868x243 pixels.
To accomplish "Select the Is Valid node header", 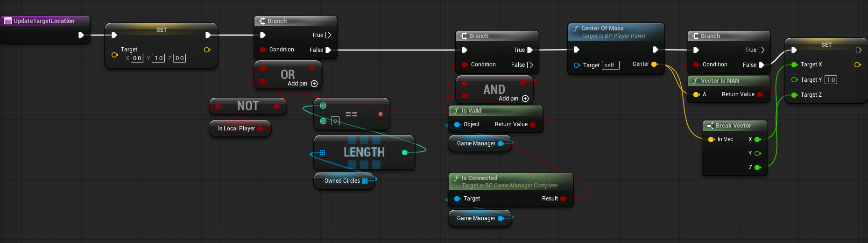I will (x=495, y=111).
